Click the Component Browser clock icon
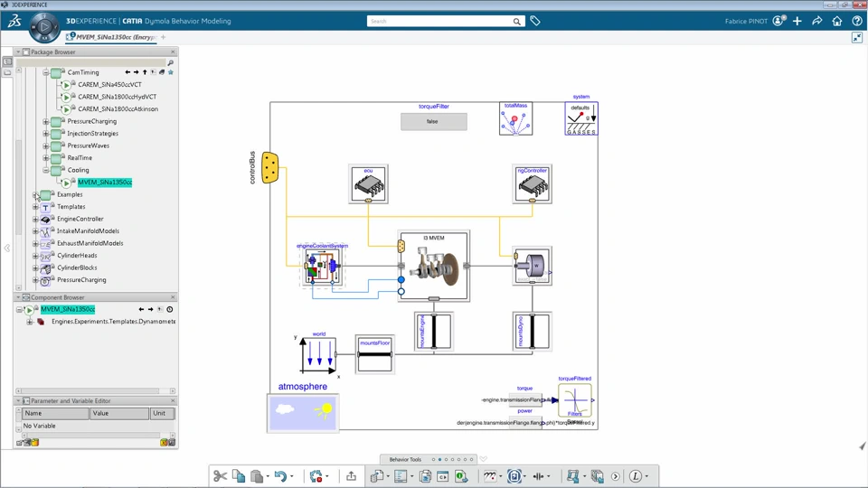Image resolution: width=868 pixels, height=488 pixels. tap(170, 309)
